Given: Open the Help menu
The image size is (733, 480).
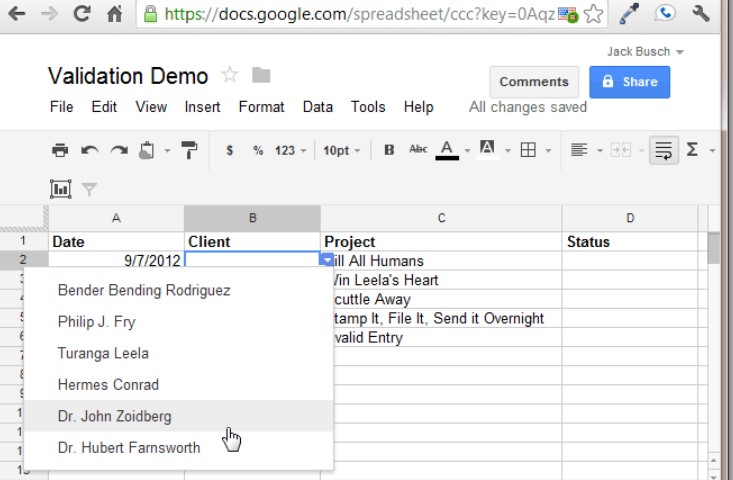Looking at the screenshot, I should (x=419, y=107).
